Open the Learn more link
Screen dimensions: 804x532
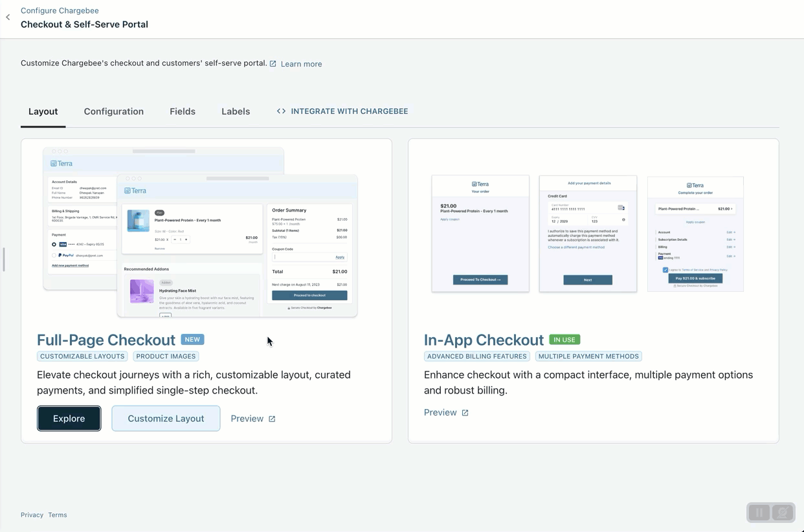(301, 63)
